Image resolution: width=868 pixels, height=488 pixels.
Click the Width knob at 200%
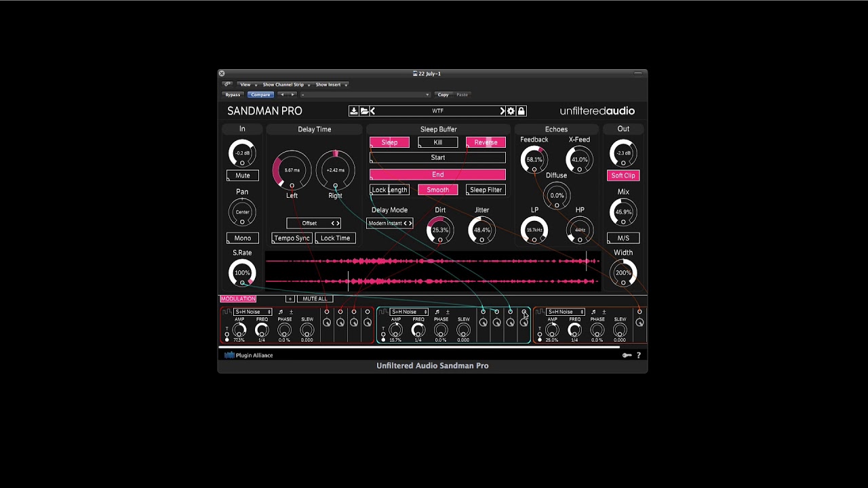click(623, 273)
